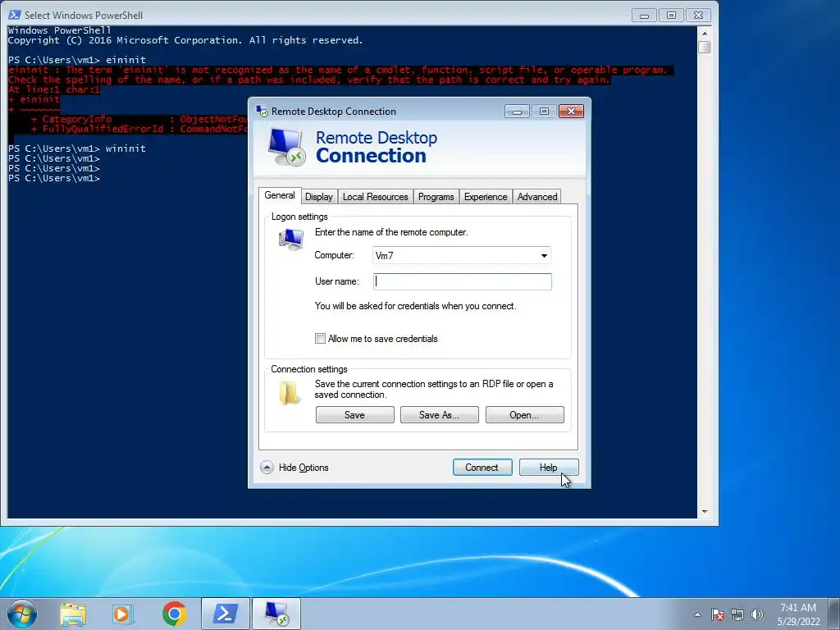This screenshot has width=840, height=630.
Task: Minimize the Remote Desktop Connection window
Action: 517,111
